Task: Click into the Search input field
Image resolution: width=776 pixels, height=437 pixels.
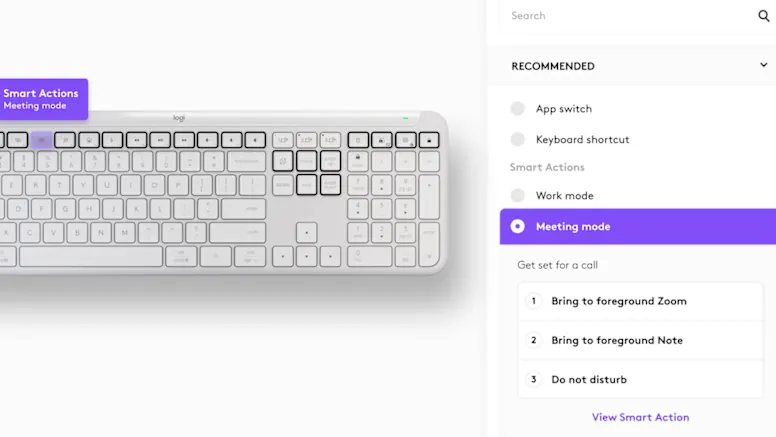Action: 630,16
